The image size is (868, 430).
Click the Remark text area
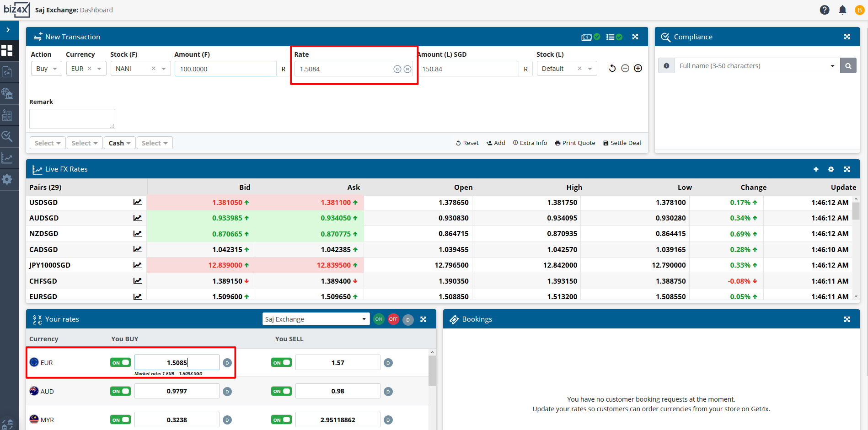click(x=72, y=119)
